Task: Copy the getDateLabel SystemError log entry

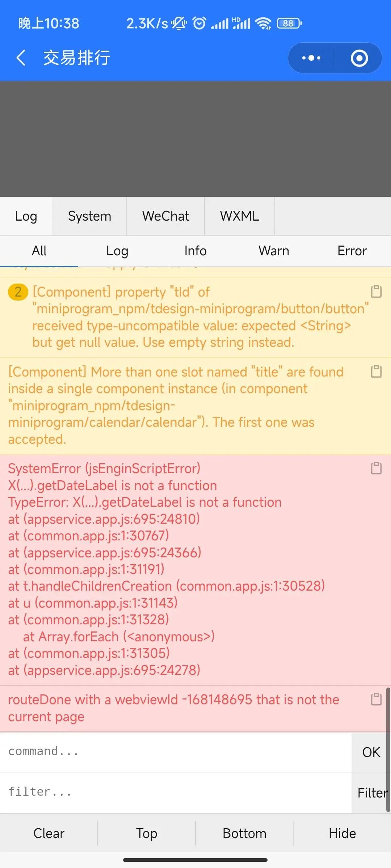Action: click(376, 468)
